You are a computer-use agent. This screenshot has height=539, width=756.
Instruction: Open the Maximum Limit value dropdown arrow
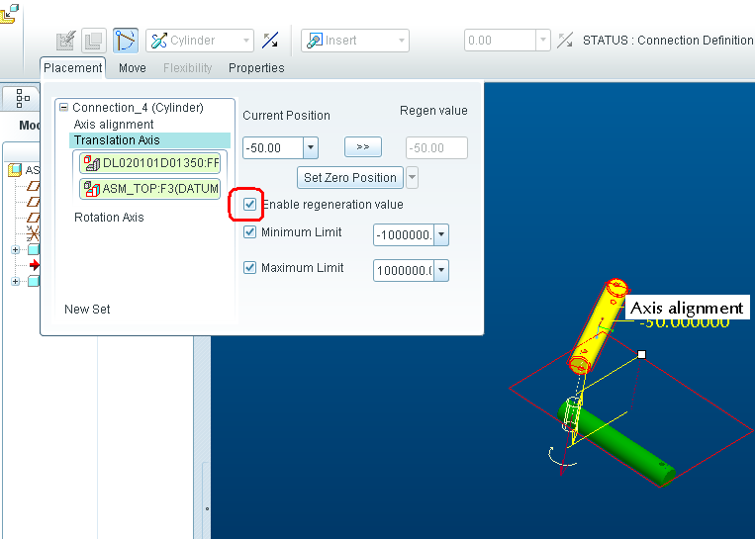441,271
